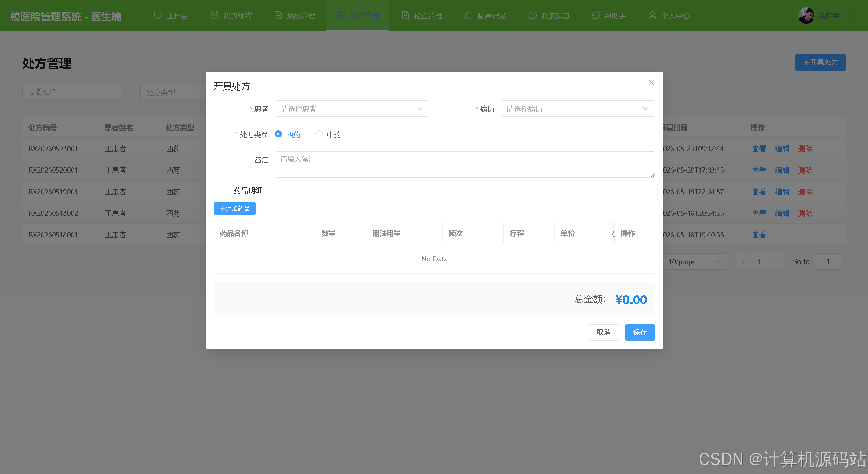
Task: Click the 我的消息 chat bubble icon
Action: click(x=533, y=15)
